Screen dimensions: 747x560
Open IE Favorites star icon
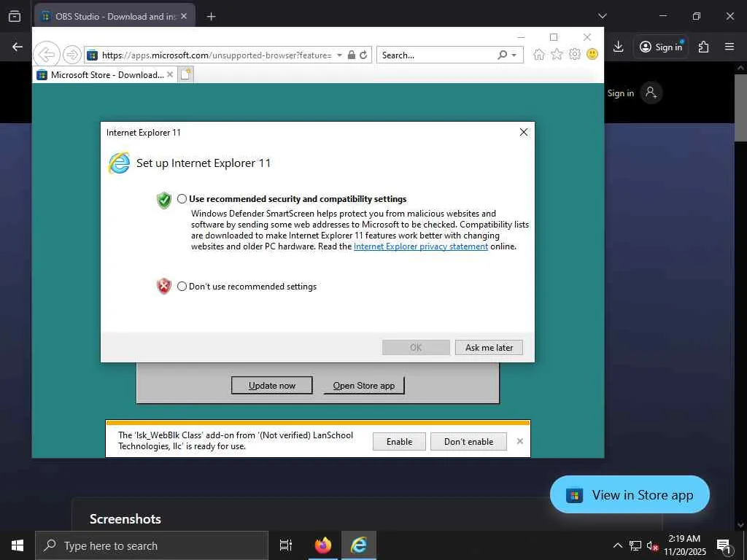pyautogui.click(x=557, y=54)
